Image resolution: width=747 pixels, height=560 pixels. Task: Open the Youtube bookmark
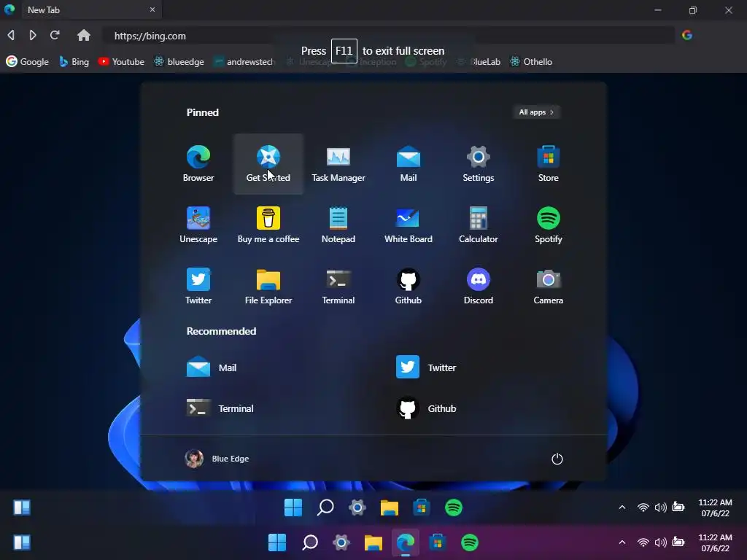(121, 61)
